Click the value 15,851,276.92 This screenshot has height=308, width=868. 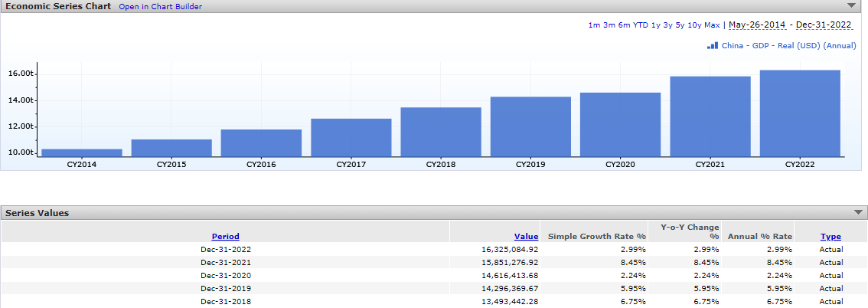510,262
